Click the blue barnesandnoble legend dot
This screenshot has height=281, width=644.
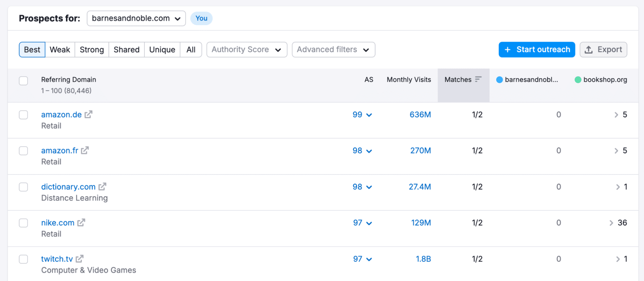click(x=499, y=80)
